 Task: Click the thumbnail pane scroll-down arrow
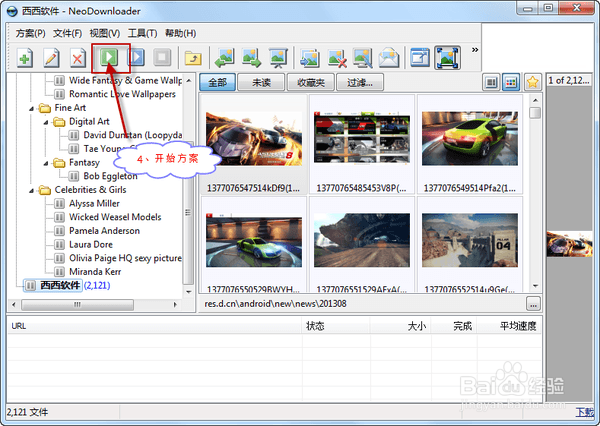click(x=535, y=286)
